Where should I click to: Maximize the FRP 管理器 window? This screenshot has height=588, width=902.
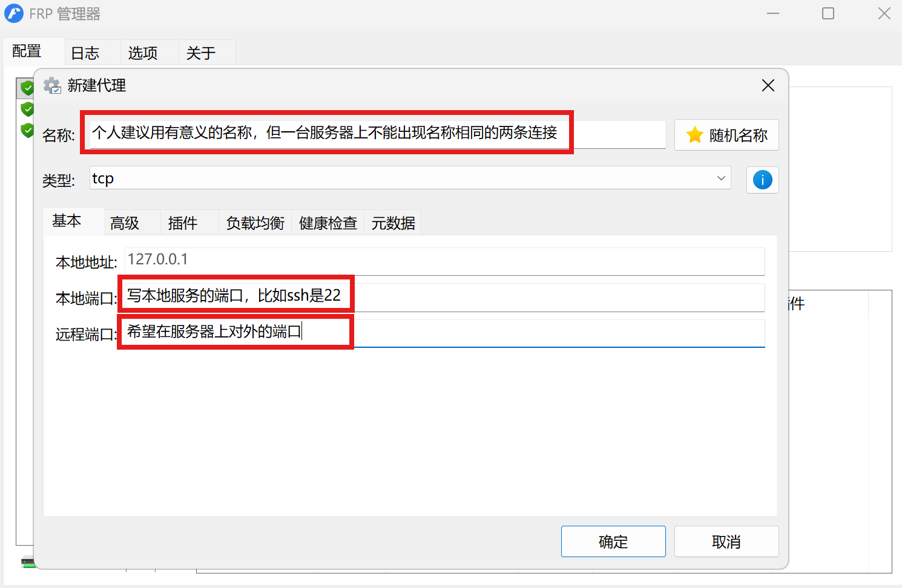[828, 13]
